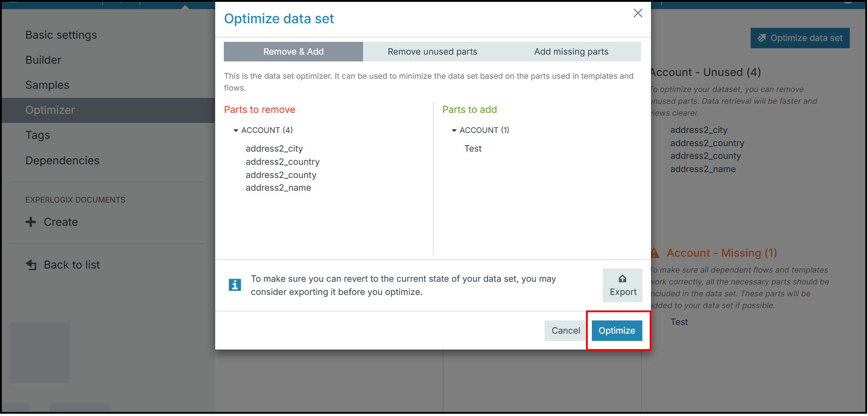Click the Back to list arrow icon
Screen dimensions: 868x416
point(31,265)
